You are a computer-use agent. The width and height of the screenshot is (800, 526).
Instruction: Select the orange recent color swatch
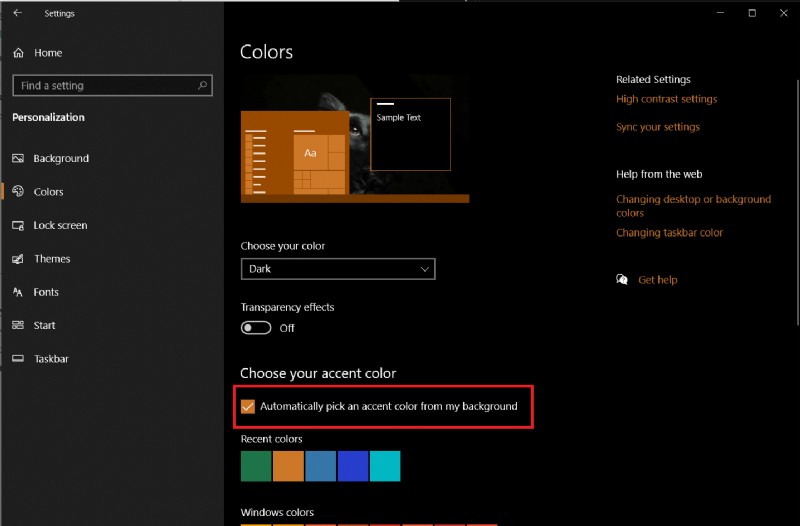pos(288,466)
